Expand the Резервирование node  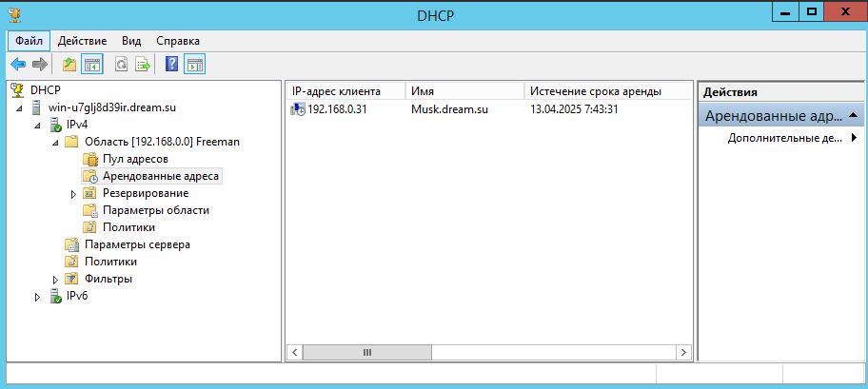coord(73,194)
